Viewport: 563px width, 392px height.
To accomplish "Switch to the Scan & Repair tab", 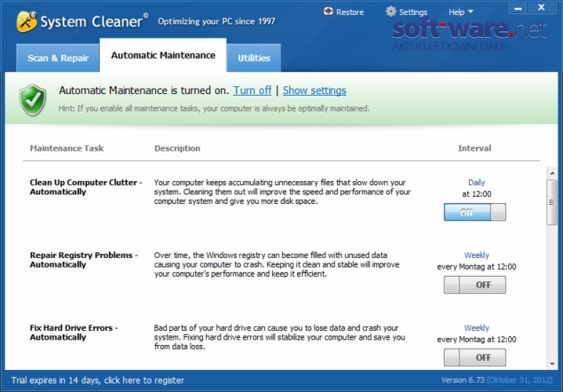I will click(58, 58).
